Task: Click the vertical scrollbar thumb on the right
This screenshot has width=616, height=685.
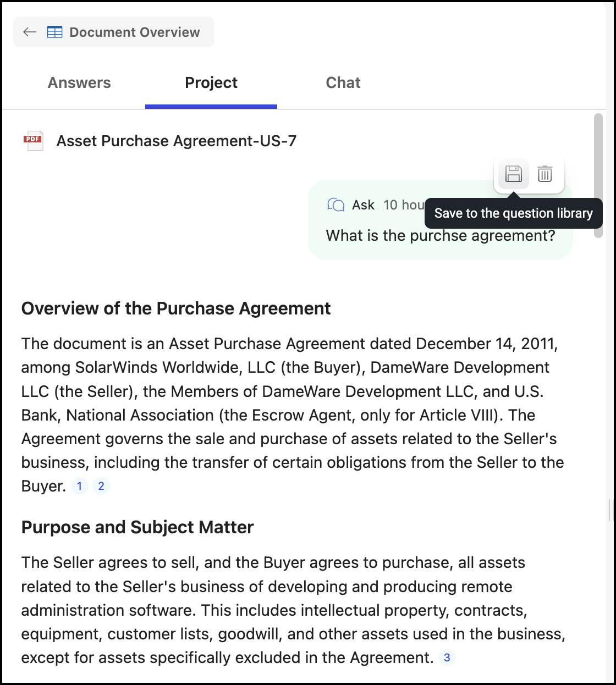Action: coord(598,175)
